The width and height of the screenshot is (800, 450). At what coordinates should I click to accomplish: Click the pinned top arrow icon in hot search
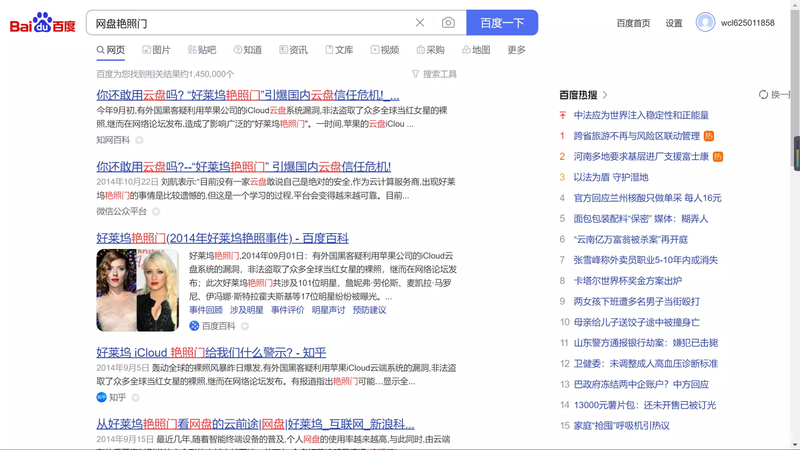click(562, 115)
